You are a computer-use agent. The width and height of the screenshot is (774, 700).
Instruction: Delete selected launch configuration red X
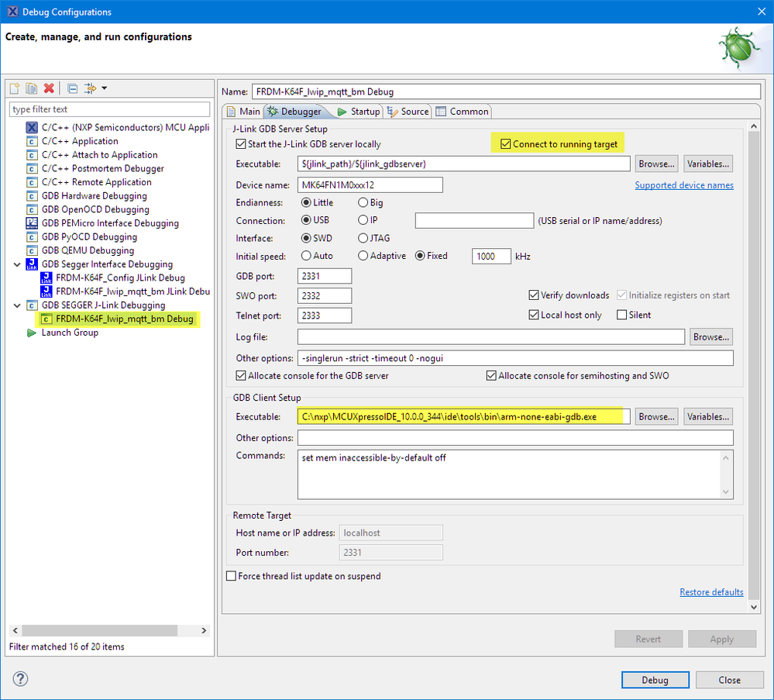click(x=48, y=88)
